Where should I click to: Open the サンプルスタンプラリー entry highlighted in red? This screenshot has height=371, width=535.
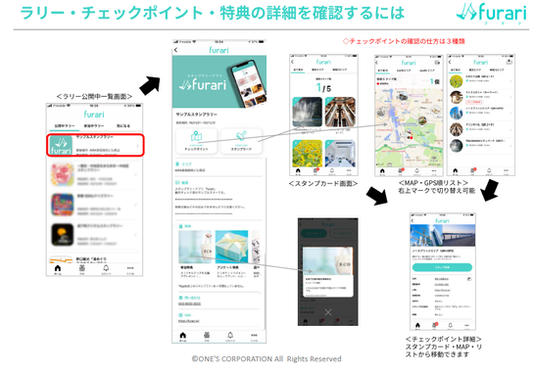tap(95, 145)
